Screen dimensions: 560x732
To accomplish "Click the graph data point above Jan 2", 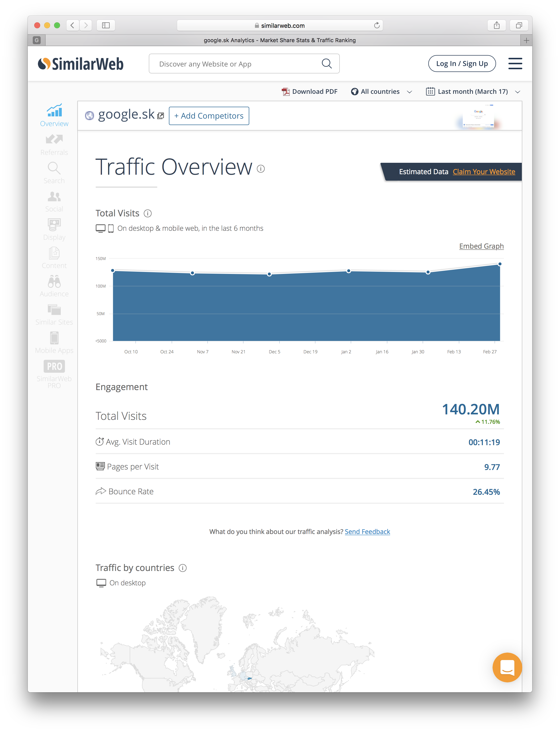I will pos(348,271).
